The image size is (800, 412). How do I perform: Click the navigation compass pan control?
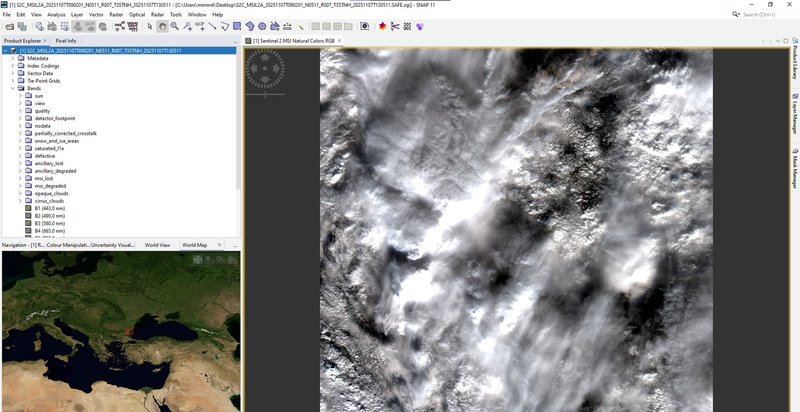[x=265, y=67]
